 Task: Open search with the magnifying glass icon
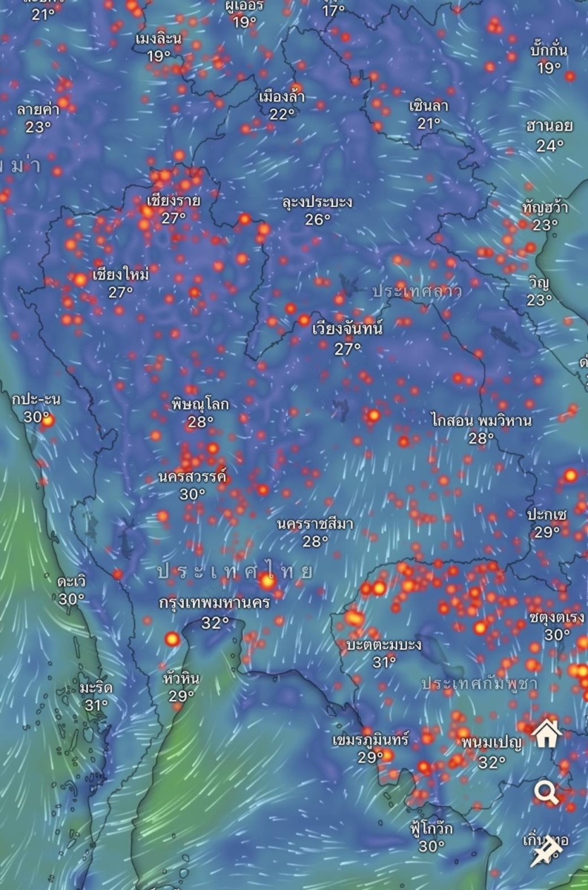(546, 793)
